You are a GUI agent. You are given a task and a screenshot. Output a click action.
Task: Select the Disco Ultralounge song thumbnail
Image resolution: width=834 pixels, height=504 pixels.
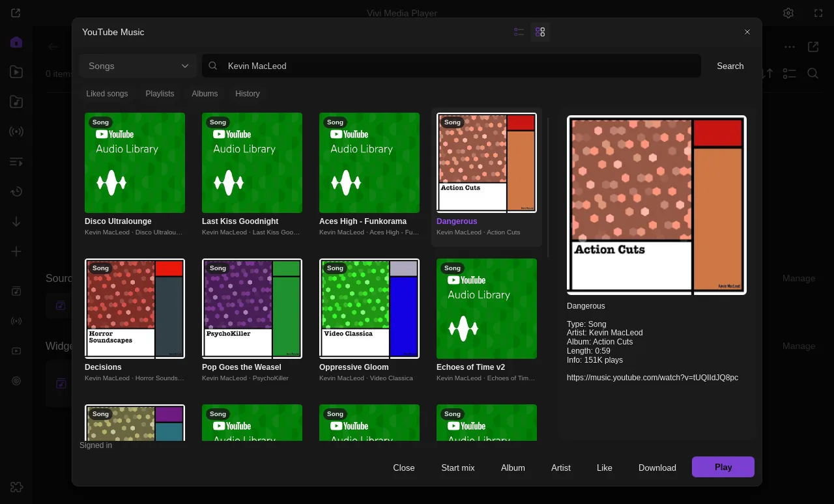[135, 163]
